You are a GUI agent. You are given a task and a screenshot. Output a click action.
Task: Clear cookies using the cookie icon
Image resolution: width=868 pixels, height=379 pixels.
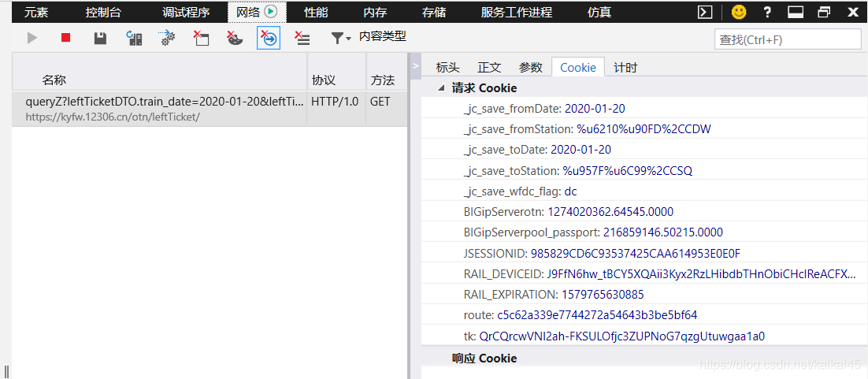235,38
